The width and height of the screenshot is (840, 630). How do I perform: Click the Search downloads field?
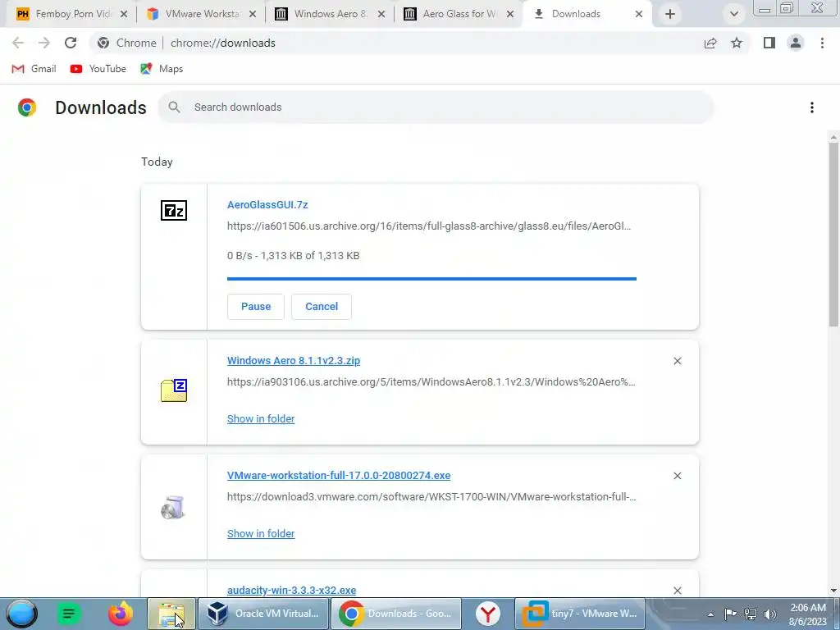coord(436,107)
